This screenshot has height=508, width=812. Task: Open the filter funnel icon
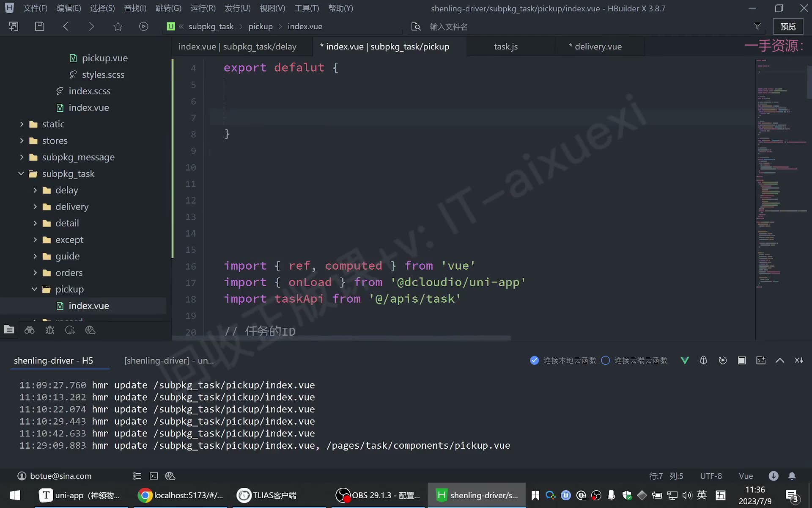tap(757, 26)
